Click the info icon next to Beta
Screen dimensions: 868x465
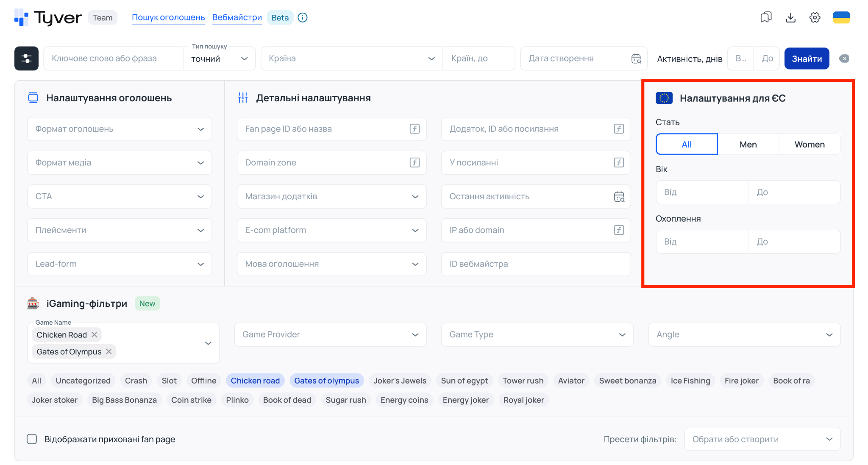[303, 17]
